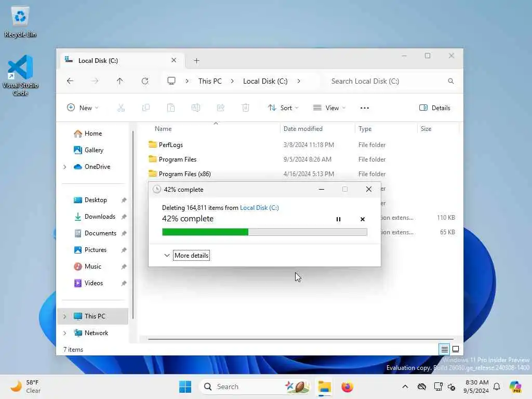Select Home in navigation pane
This screenshot has height=399, width=532.
94,134
